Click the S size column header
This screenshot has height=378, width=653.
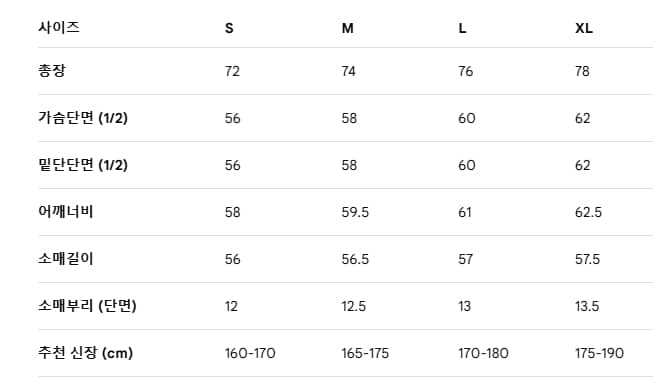click(x=229, y=28)
